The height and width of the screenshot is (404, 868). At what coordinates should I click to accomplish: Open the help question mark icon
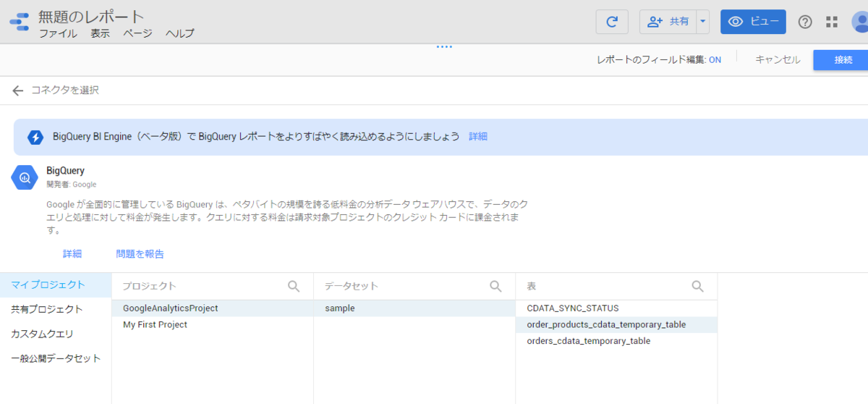coord(805,22)
